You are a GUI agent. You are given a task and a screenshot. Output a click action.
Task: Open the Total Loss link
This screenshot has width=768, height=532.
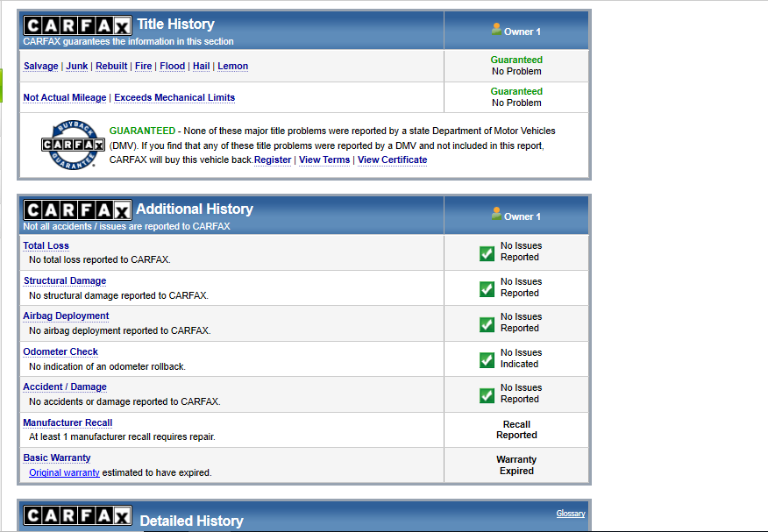point(46,245)
